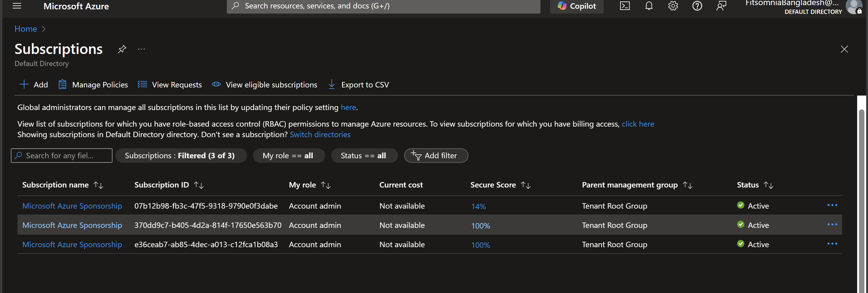Focus the Search for any field box
This screenshot has height=293, width=868.
pyautogui.click(x=62, y=156)
